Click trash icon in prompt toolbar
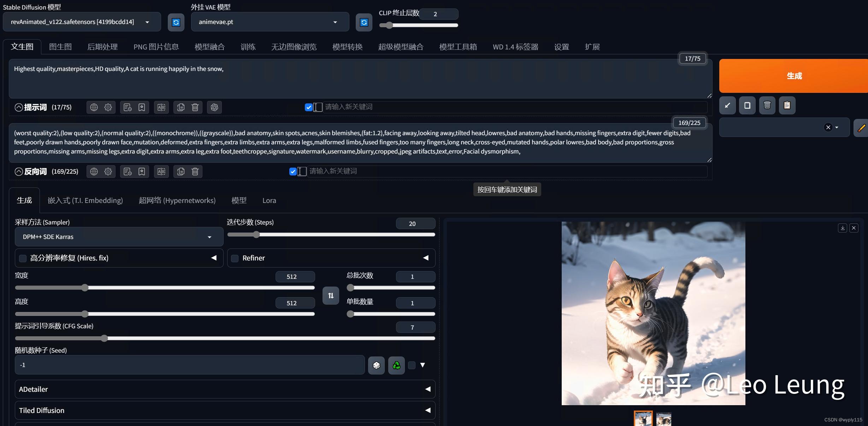868x426 pixels. click(195, 107)
